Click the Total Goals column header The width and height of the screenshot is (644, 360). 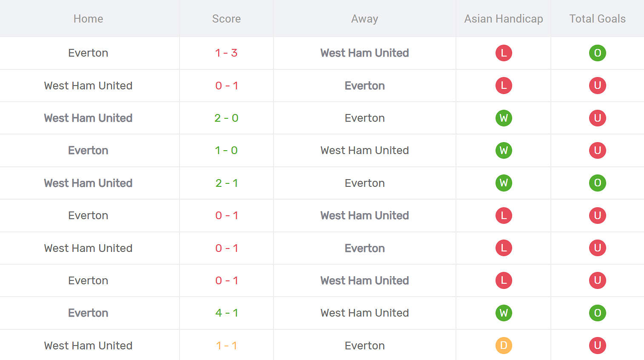click(597, 19)
